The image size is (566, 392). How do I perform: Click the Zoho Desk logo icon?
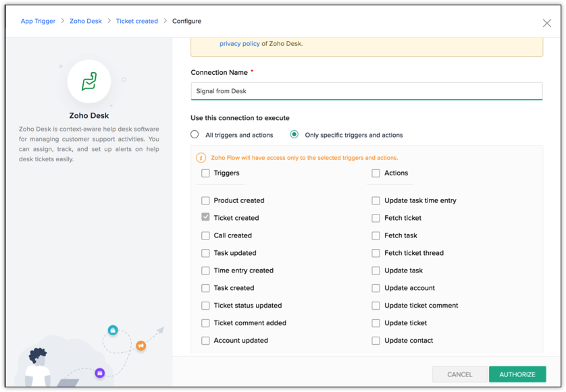pyautogui.click(x=89, y=82)
